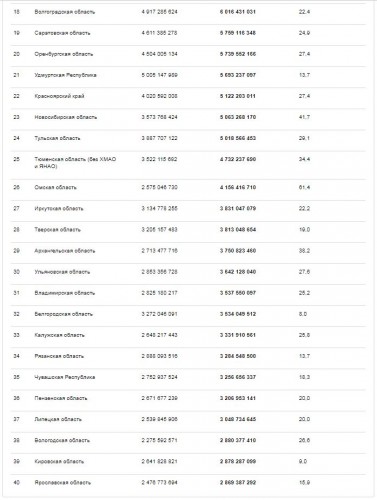377x500 pixels.
Task: Select the 61.4 growth value for Омская область
Action: point(304,187)
